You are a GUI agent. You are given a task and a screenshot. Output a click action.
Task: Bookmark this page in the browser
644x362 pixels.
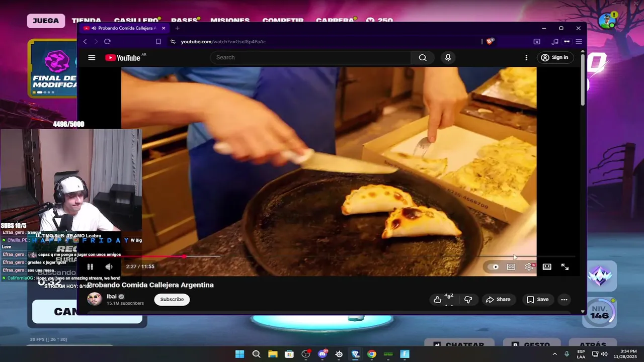pyautogui.click(x=158, y=42)
